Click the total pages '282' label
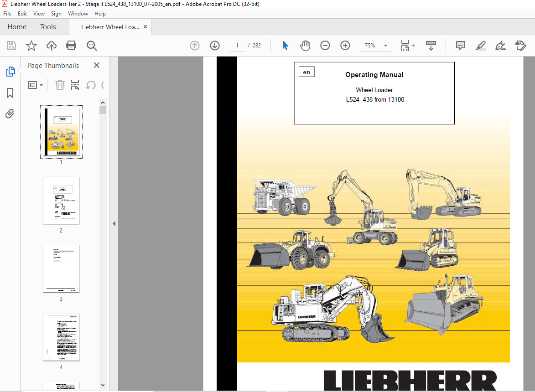Viewport: 535px width, 392px height. pyautogui.click(x=257, y=45)
